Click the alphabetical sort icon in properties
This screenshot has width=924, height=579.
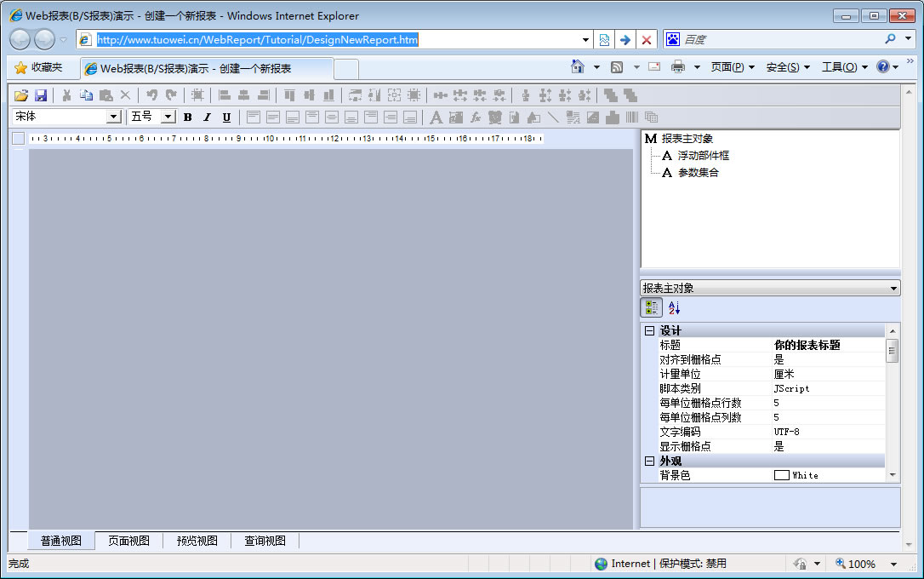(675, 308)
